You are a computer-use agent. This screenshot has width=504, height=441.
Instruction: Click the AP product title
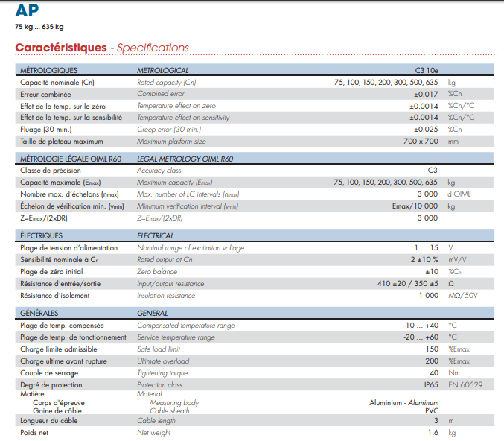26,10
